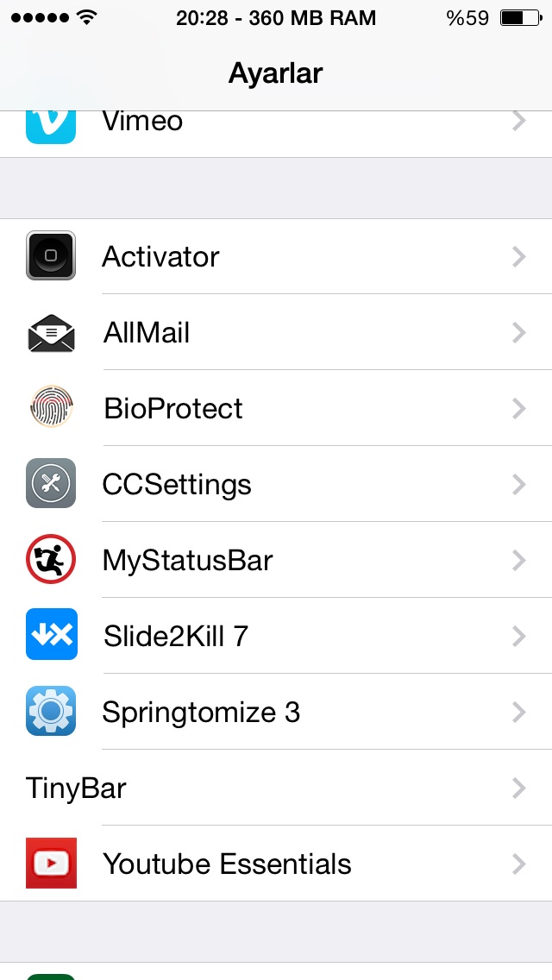Tap the Youtube Essentials red icon
Screen dimensions: 552x980
[51, 864]
